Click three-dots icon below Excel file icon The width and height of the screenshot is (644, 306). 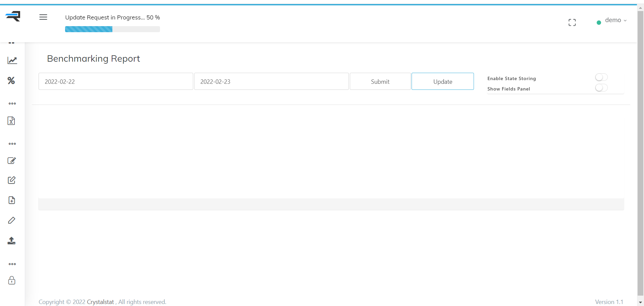point(12,144)
